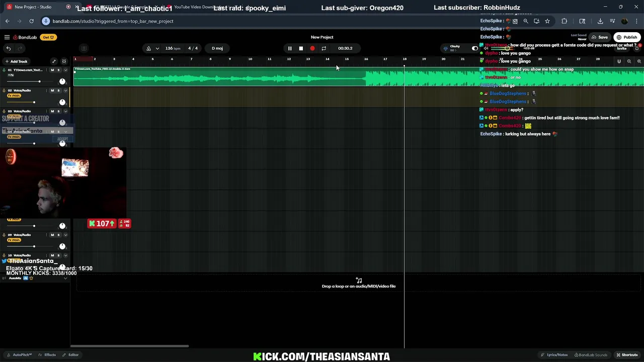This screenshot has width=644, height=362.
Task: Open the Effects tab
Action: (47, 355)
